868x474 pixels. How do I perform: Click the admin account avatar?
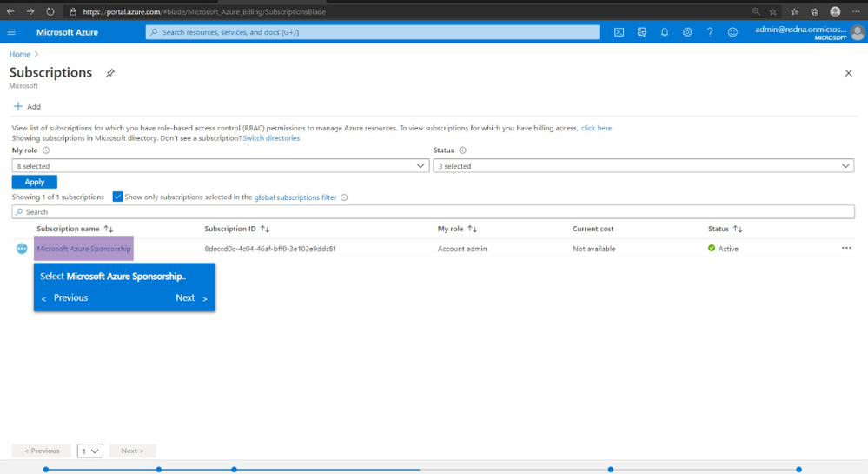(x=858, y=33)
